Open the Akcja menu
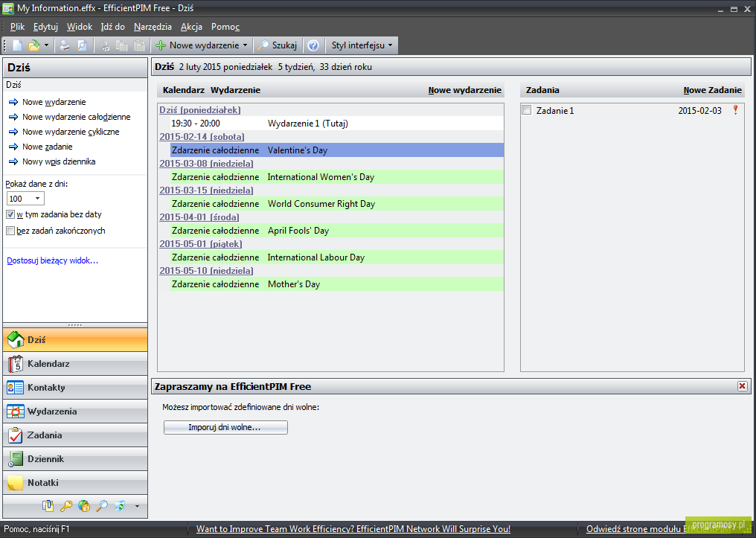The image size is (756, 538). click(191, 27)
